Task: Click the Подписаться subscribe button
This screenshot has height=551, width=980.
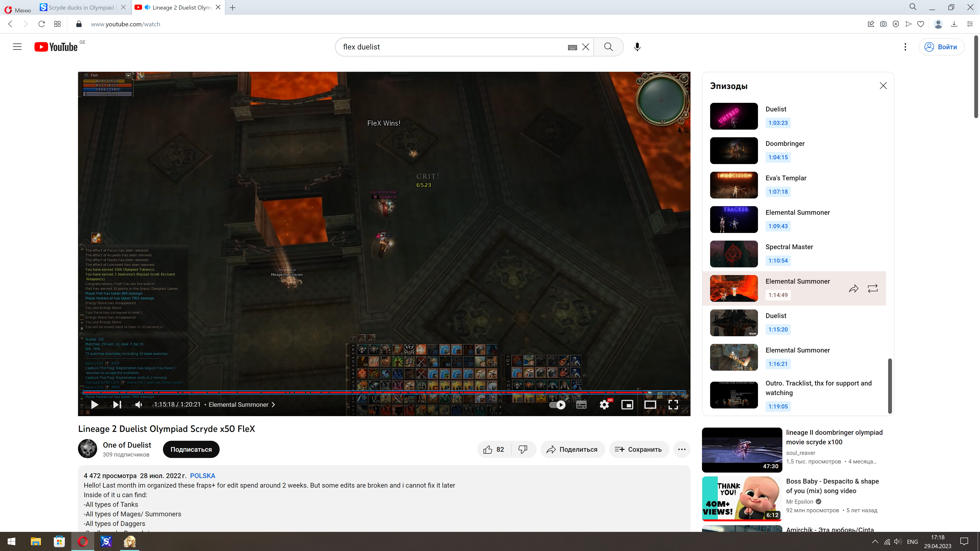Action: click(x=191, y=449)
